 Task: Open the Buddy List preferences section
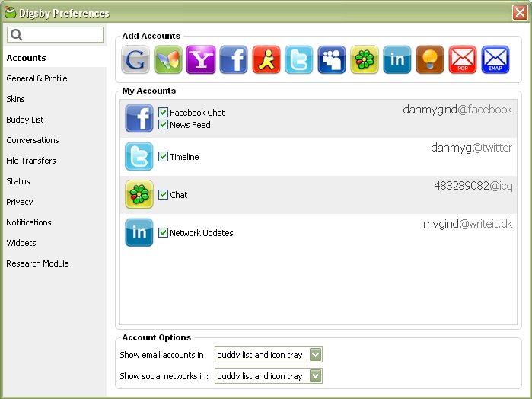pyautogui.click(x=25, y=120)
